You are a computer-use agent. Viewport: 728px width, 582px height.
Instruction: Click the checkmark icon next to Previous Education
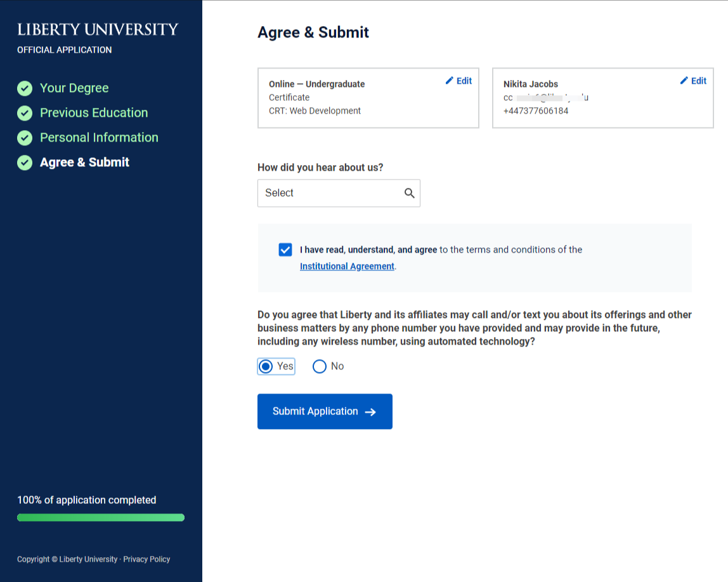pos(25,113)
